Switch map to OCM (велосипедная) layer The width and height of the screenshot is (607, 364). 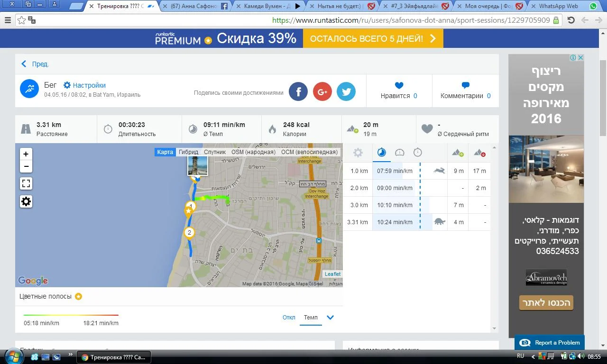coord(309,152)
